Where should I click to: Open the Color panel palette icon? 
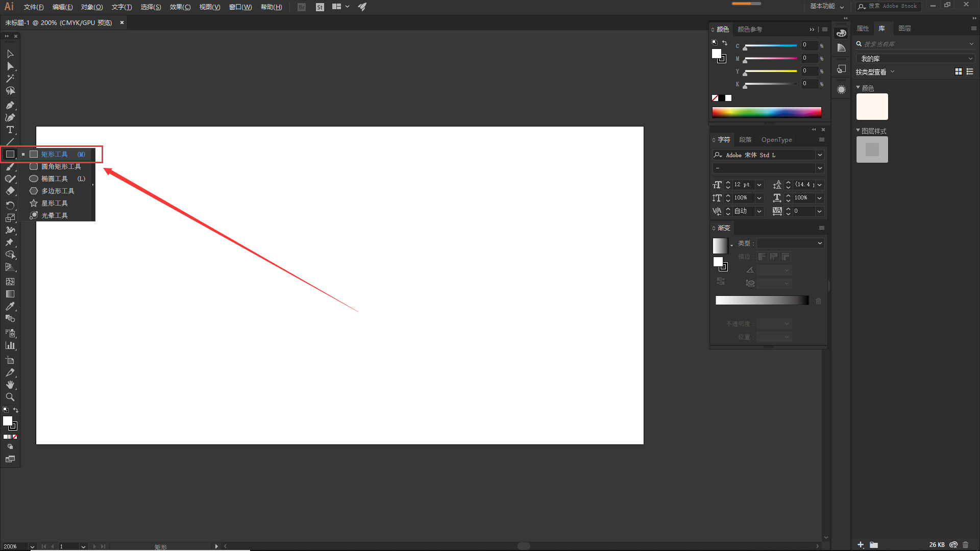coord(841,33)
